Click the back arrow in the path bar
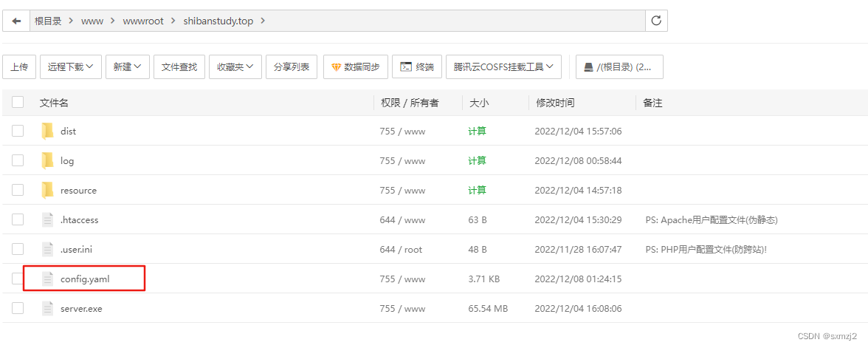The image size is (868, 348). [16, 21]
